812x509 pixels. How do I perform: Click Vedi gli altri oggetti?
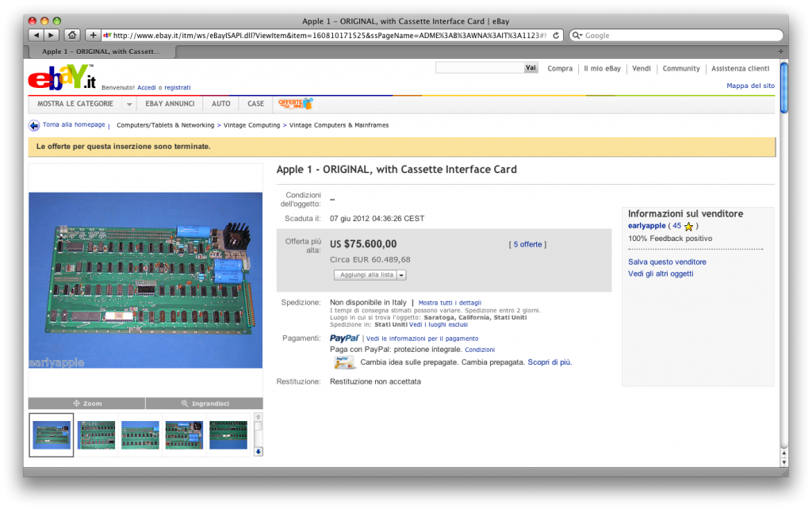(661, 274)
